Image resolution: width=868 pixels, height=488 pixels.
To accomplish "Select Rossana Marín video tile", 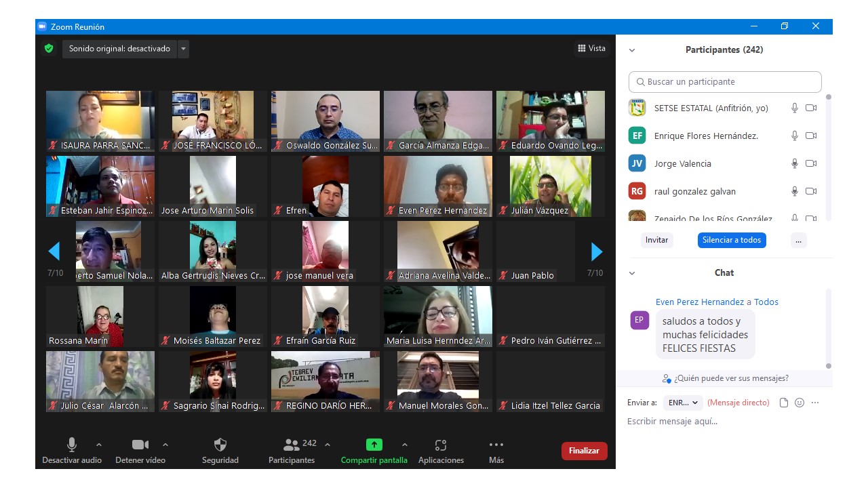I will [100, 317].
